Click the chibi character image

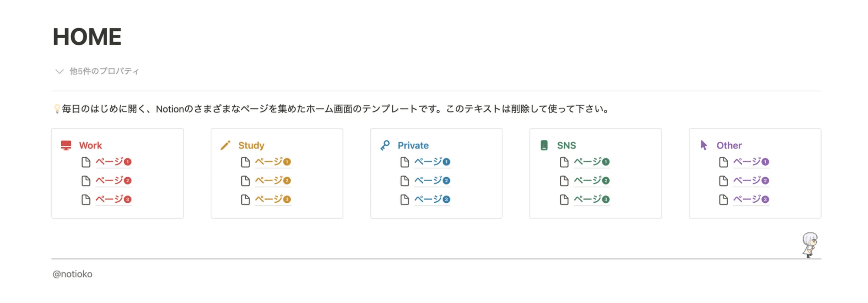tap(810, 245)
